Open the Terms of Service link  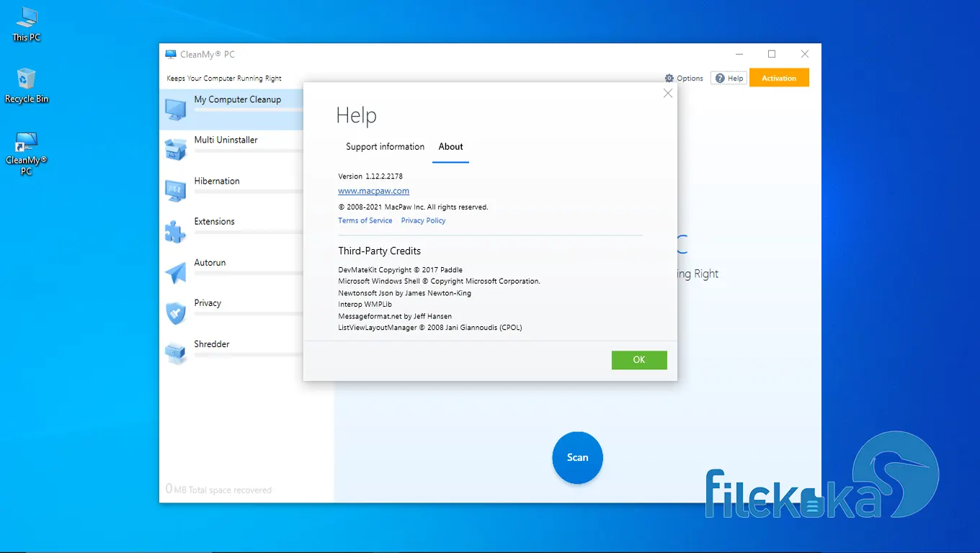point(365,220)
